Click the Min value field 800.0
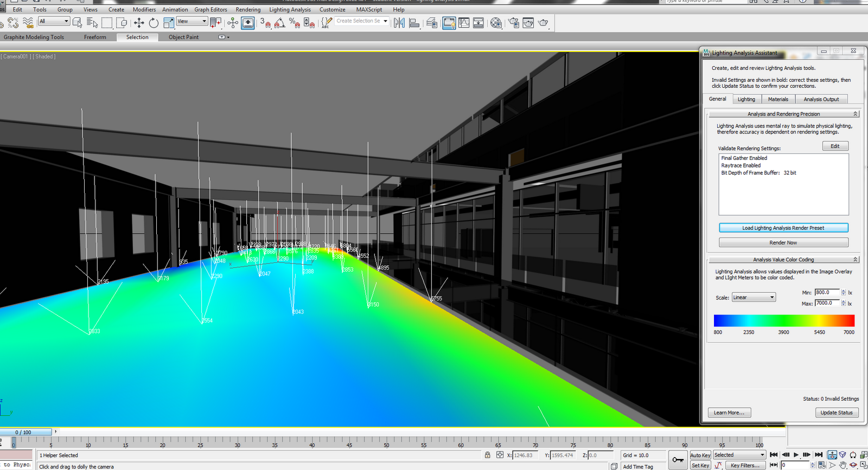This screenshot has width=868, height=470. (827, 292)
